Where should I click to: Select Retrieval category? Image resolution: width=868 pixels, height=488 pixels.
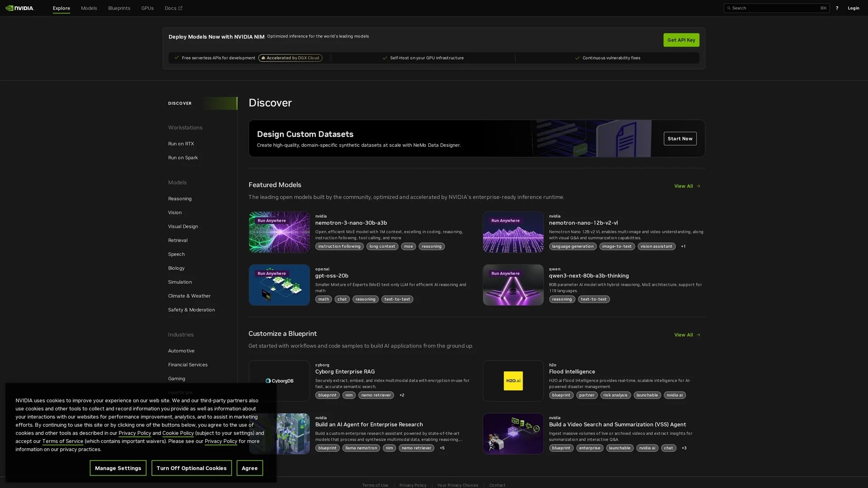pyautogui.click(x=178, y=240)
